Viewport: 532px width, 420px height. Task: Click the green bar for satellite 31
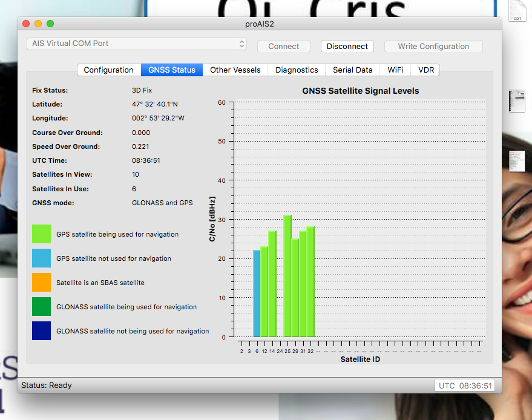coord(303,284)
